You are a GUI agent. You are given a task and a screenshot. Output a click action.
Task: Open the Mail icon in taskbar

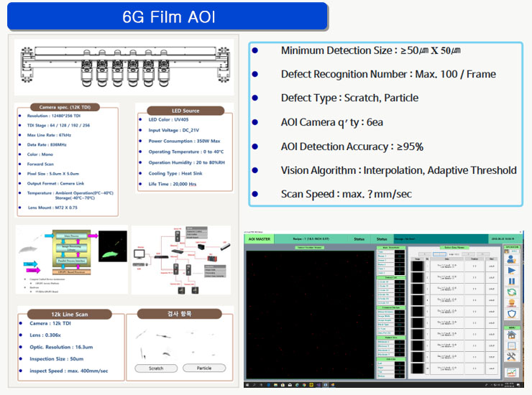(290, 385)
